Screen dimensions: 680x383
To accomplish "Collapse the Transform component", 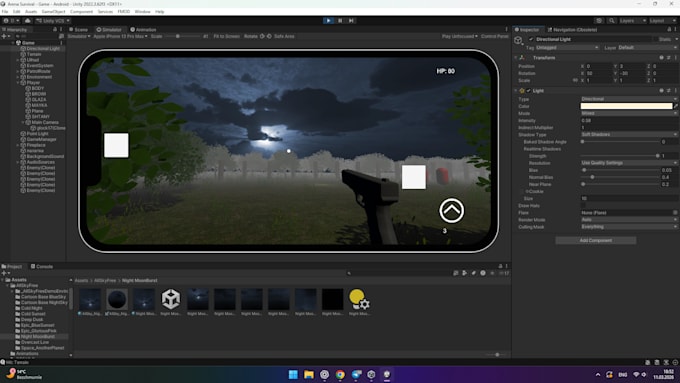I will 516,58.
